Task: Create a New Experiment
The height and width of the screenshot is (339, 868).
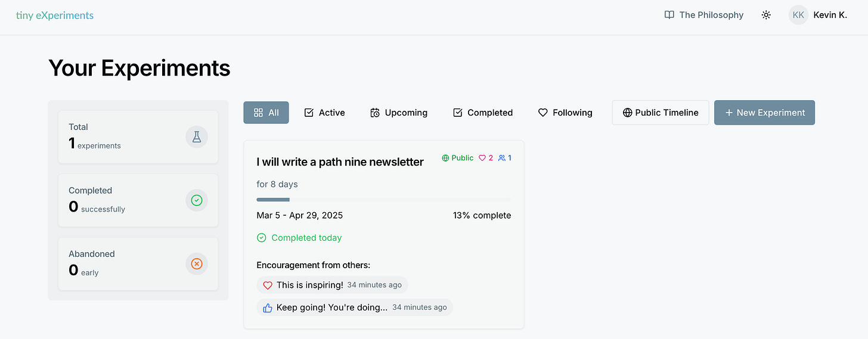Action: (x=764, y=113)
